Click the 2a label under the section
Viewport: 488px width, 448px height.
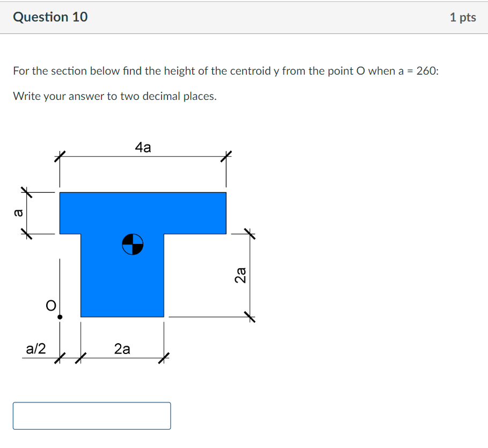click(122, 349)
